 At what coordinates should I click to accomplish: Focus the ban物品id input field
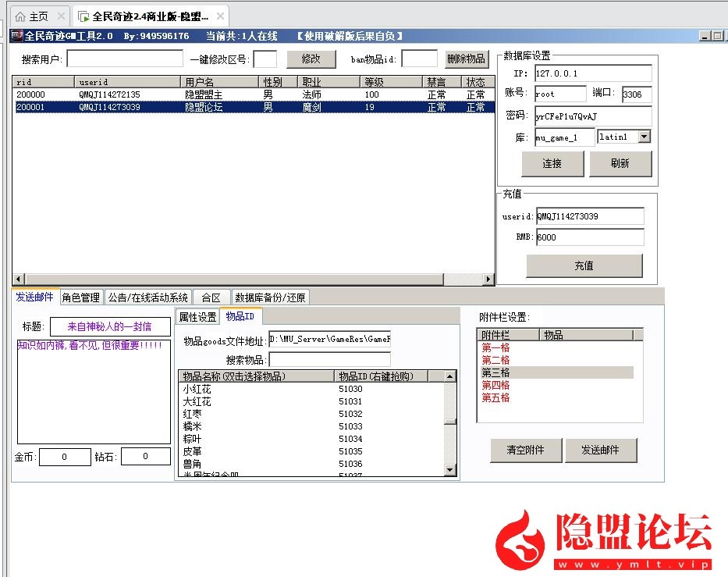pos(419,59)
